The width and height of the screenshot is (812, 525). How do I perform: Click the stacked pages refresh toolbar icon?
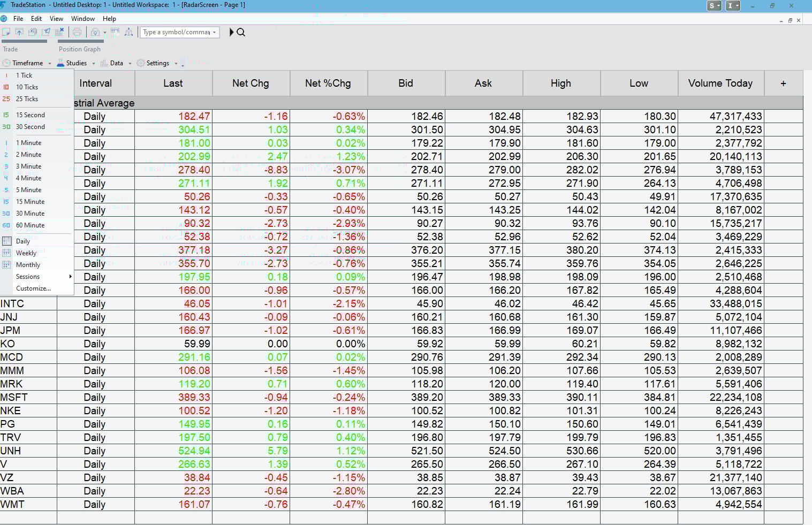pyautogui.click(x=33, y=32)
